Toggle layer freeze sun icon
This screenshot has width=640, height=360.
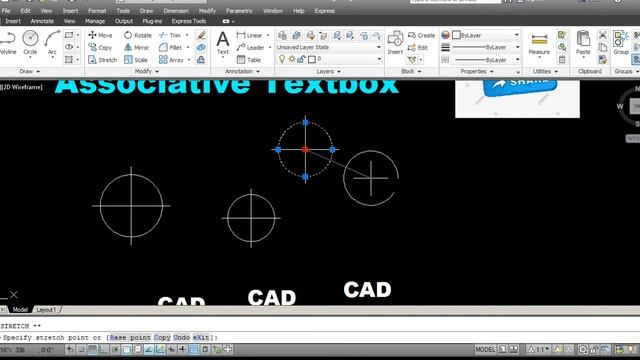291,60
